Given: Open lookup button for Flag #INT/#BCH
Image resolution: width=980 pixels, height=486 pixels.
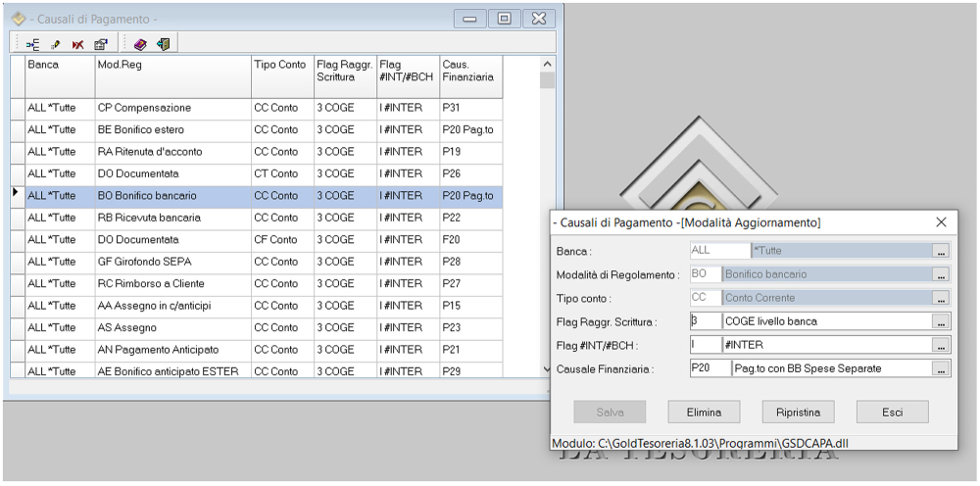Looking at the screenshot, I should tap(941, 345).
